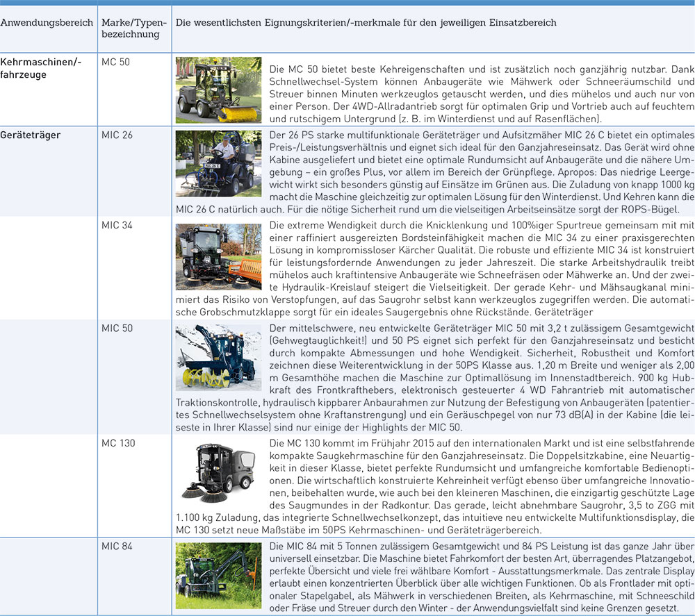Click the line 'seste in Ihrer Klasse) sind nur einige'
Image resolution: width=695 pixels, height=616 pixels.
click(319, 428)
